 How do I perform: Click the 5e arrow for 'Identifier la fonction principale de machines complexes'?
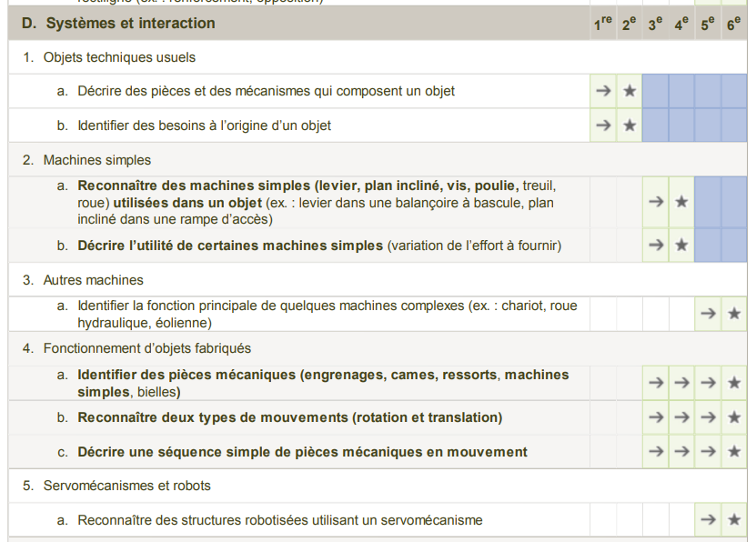[x=707, y=313]
